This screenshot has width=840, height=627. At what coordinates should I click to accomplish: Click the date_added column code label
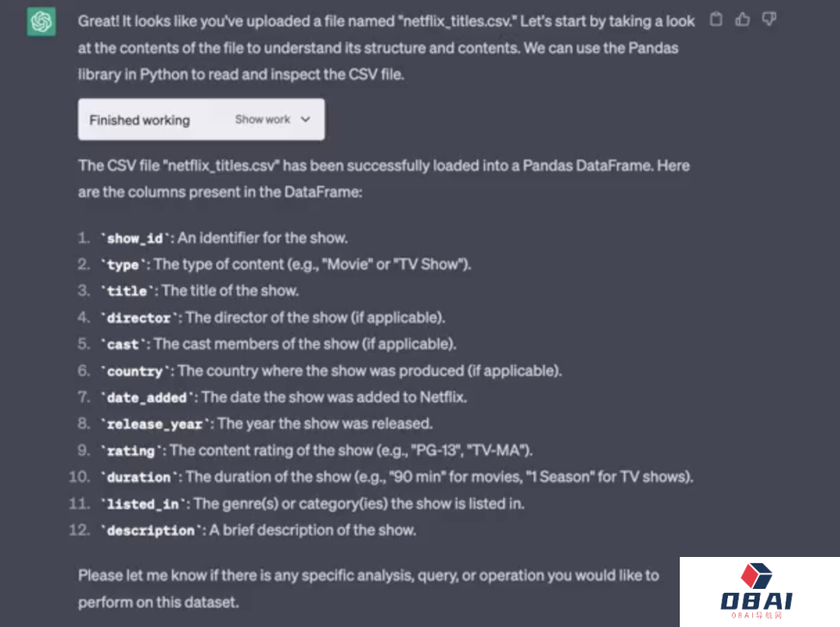(x=146, y=398)
